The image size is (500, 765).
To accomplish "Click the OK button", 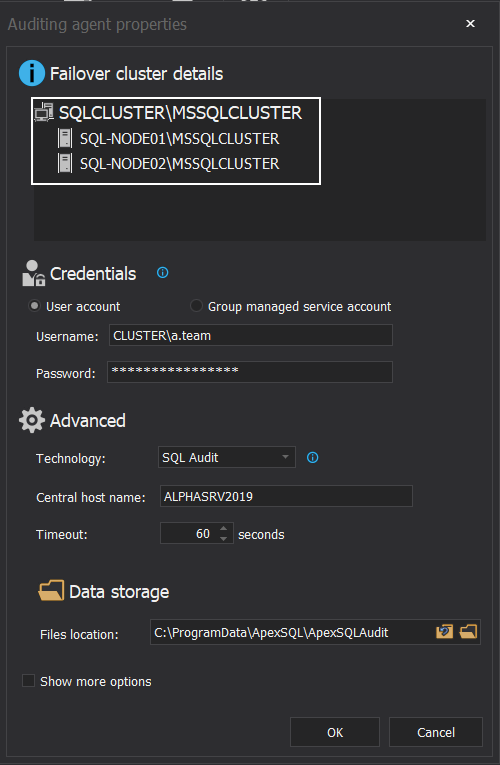I will [x=335, y=732].
